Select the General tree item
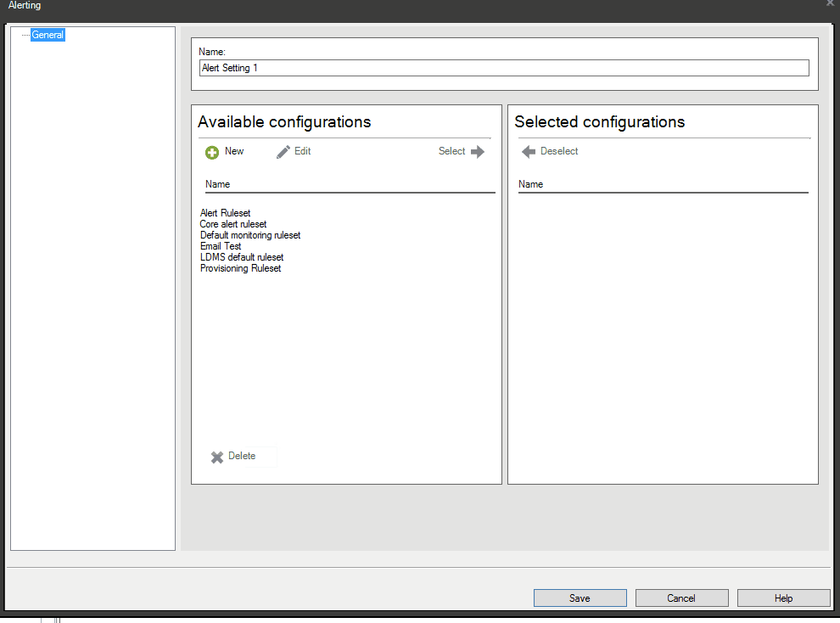This screenshot has height=623, width=840. pyautogui.click(x=48, y=35)
